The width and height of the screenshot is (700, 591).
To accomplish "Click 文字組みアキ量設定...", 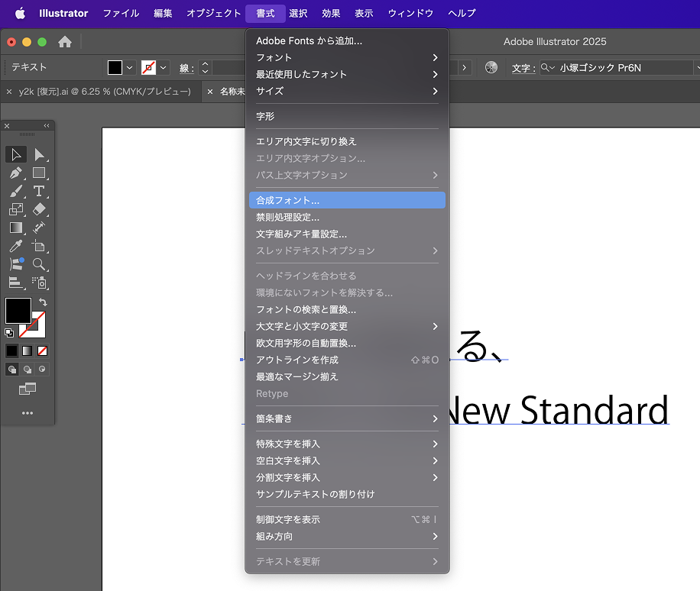I will click(347, 234).
